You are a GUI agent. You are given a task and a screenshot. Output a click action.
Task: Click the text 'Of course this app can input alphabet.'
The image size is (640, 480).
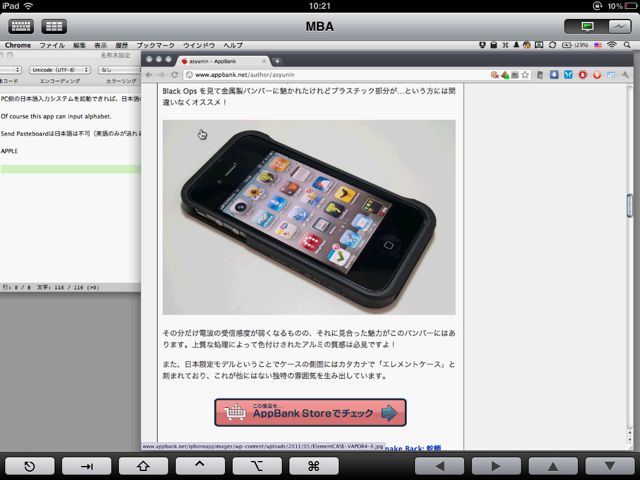click(56, 116)
